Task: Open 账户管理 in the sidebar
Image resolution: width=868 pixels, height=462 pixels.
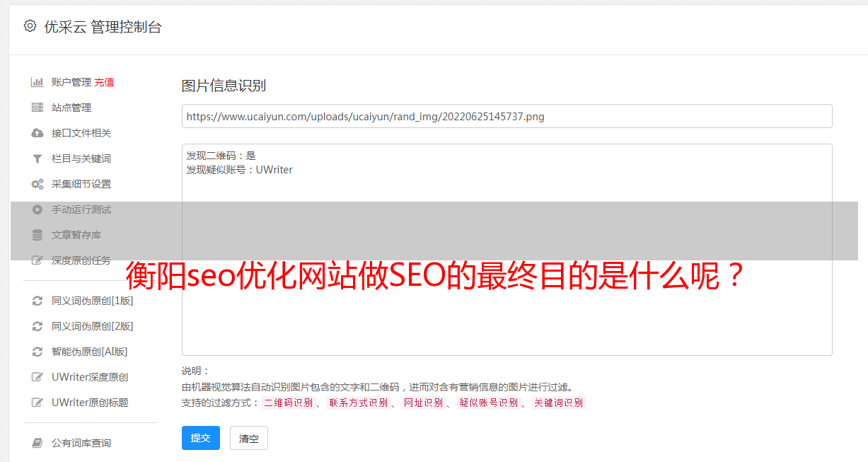Action: point(71,82)
